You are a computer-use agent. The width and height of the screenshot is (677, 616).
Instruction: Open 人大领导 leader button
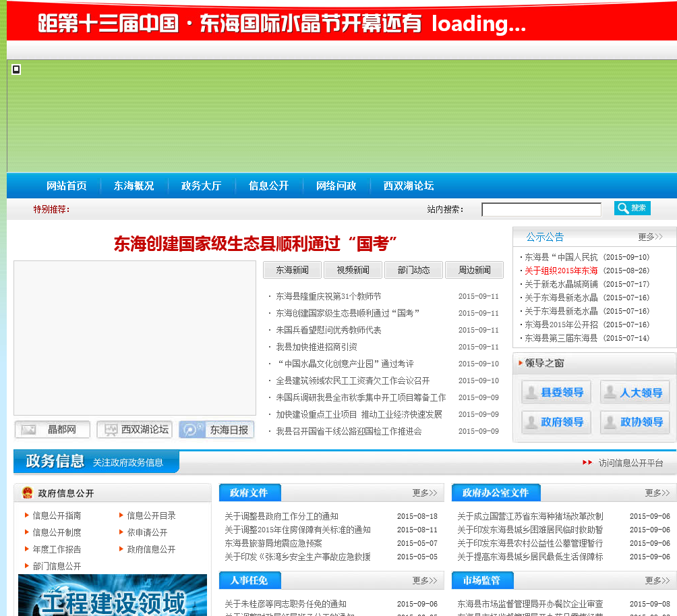635,392
